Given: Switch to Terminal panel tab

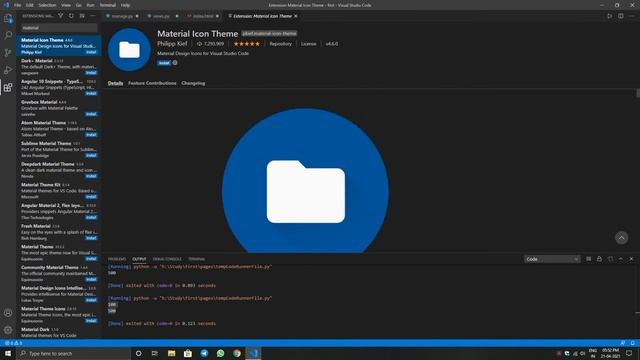Looking at the screenshot, I should [197, 259].
